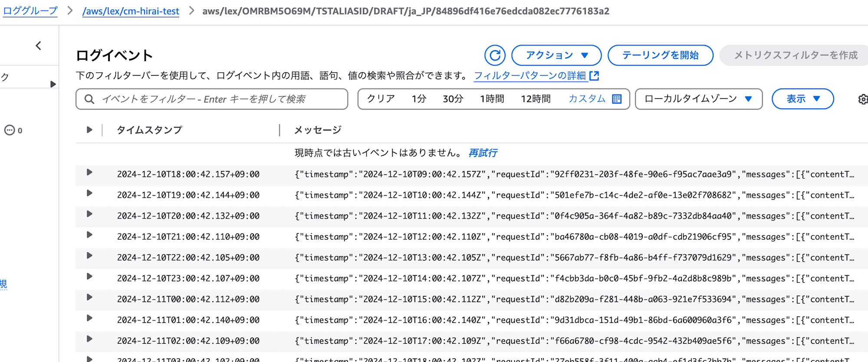Image resolution: width=868 pixels, height=362 pixels.
Task: Click timestamp 2024-12-11T00:00:42.112+09:00
Action: (188, 299)
